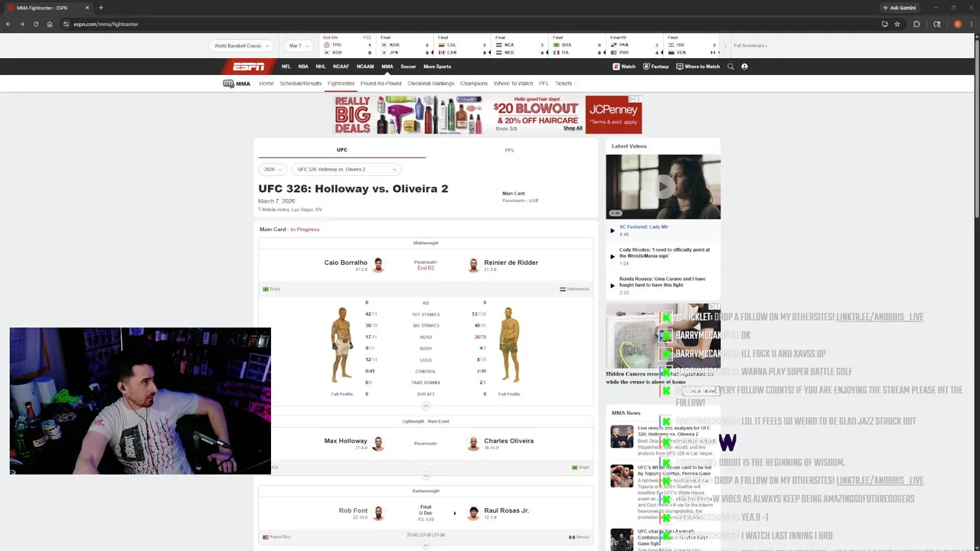This screenshot has height=551, width=980.
Task: Select the UFC tab
Action: (x=341, y=150)
